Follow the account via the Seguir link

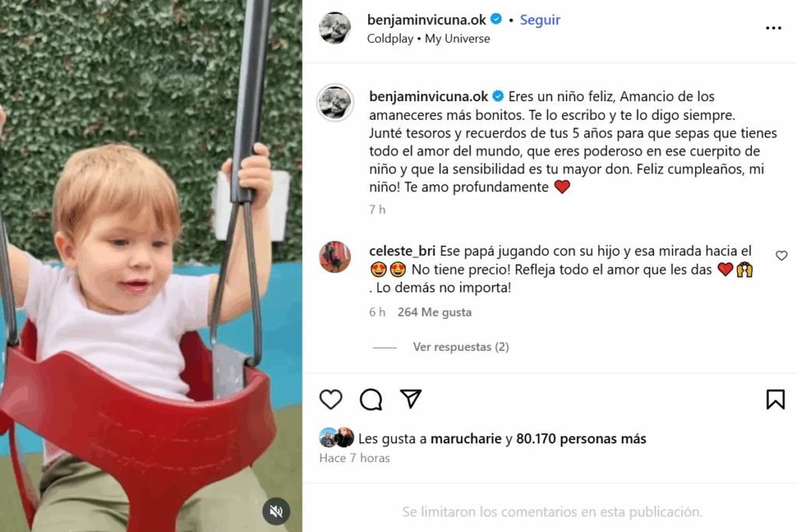540,19
